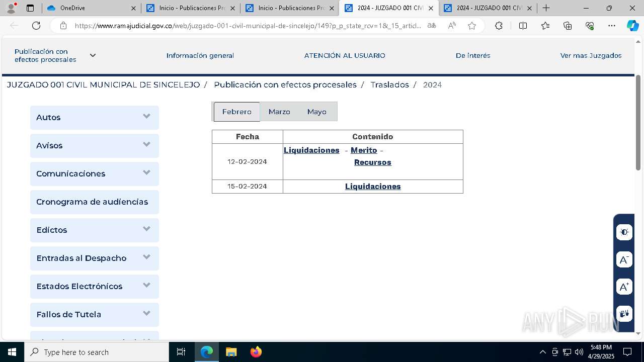Click the browser profile avatar icon
This screenshot has width=644, height=362.
11,8
